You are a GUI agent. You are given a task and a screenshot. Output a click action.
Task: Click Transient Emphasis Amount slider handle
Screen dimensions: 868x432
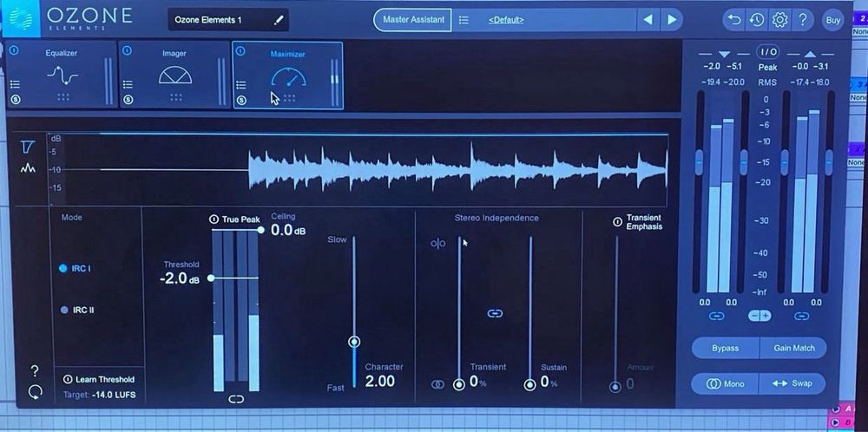coord(615,387)
